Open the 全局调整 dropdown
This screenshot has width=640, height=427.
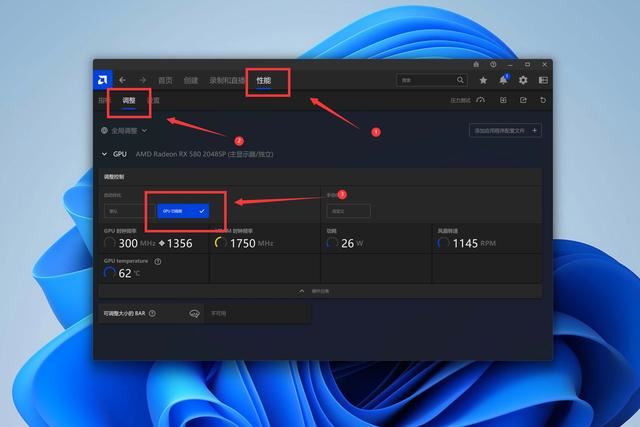125,130
